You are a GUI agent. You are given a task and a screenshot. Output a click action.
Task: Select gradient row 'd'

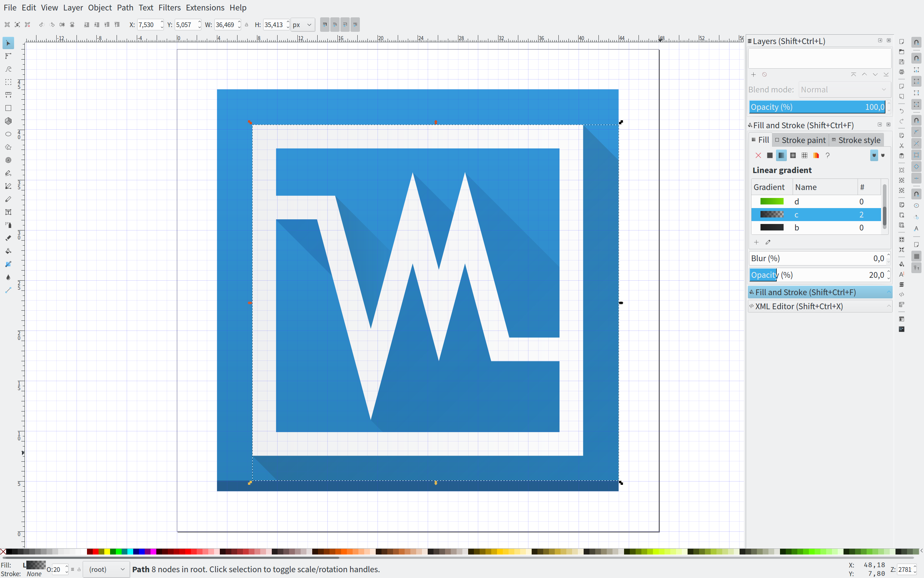tap(816, 202)
